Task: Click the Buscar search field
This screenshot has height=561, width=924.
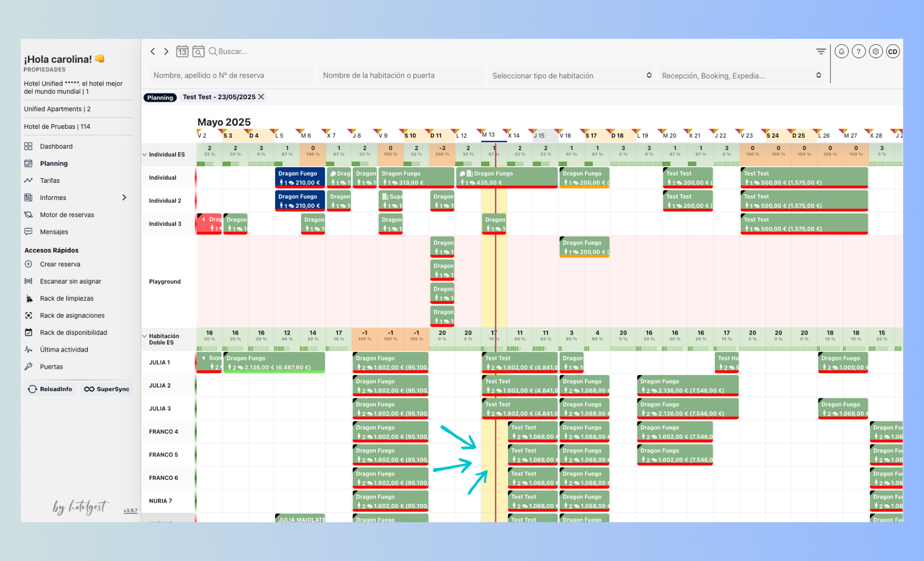Action: 233,51
